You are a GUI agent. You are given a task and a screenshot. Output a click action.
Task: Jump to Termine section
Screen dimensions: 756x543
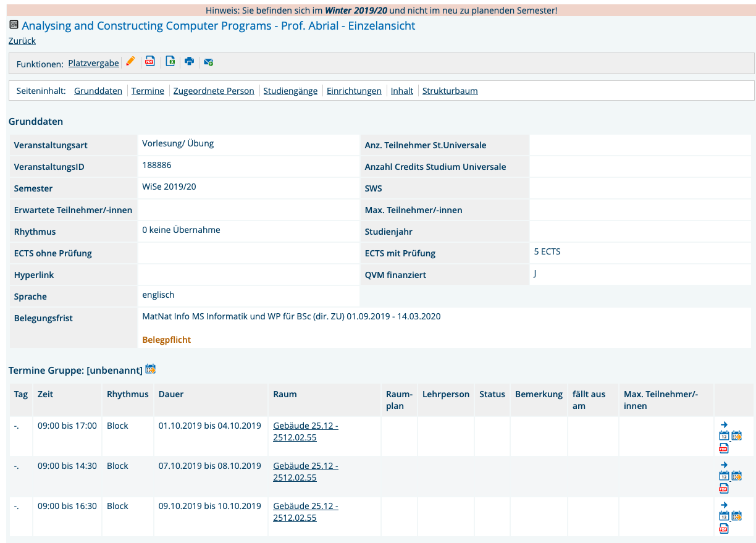click(x=148, y=91)
